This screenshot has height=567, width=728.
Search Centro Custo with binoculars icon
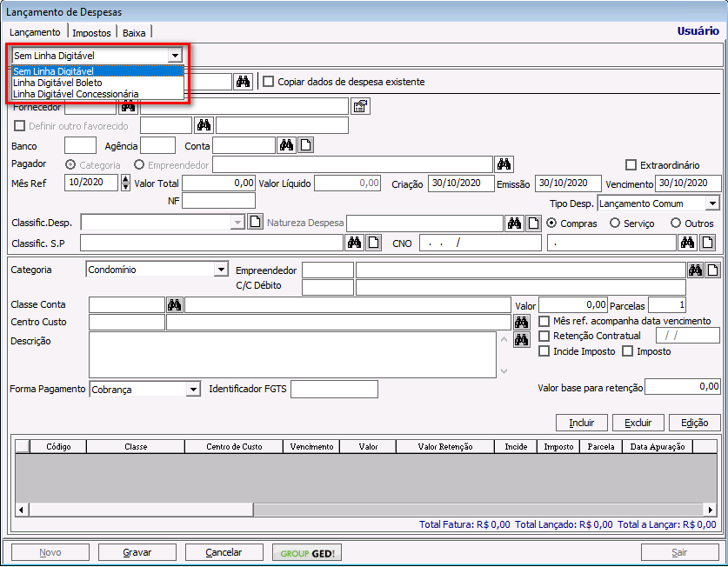click(521, 322)
